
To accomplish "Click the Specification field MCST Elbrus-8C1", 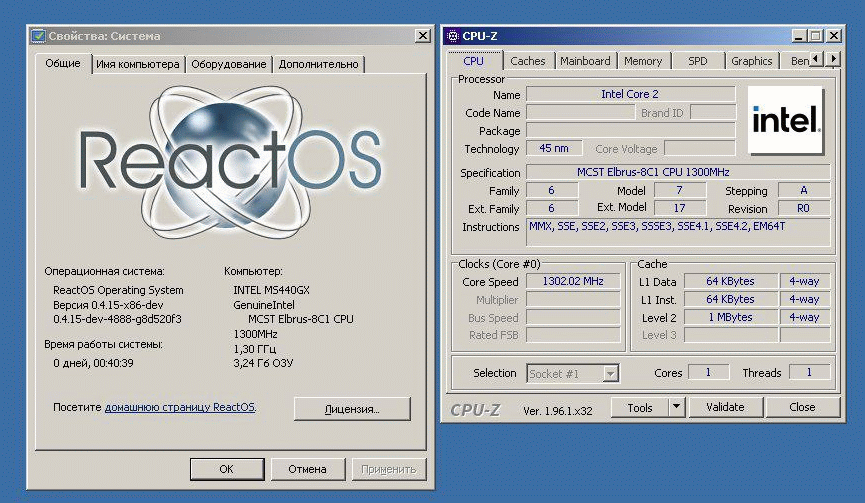I will pos(678,172).
